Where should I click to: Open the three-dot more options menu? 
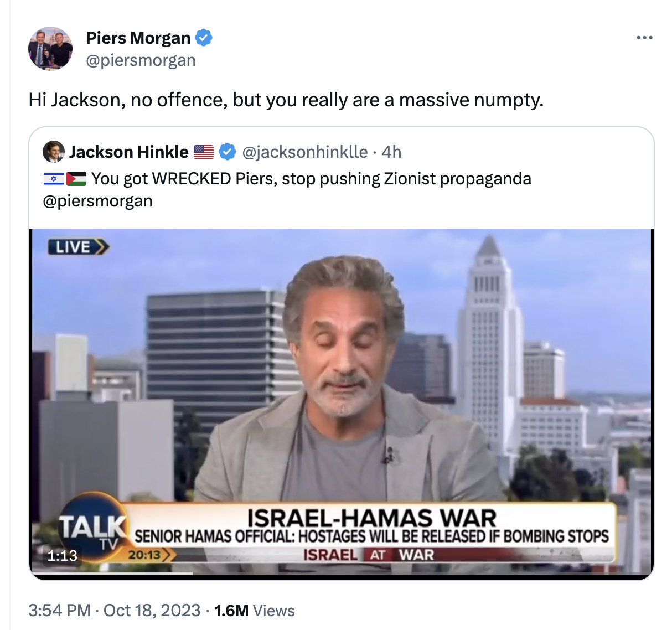coord(644,38)
